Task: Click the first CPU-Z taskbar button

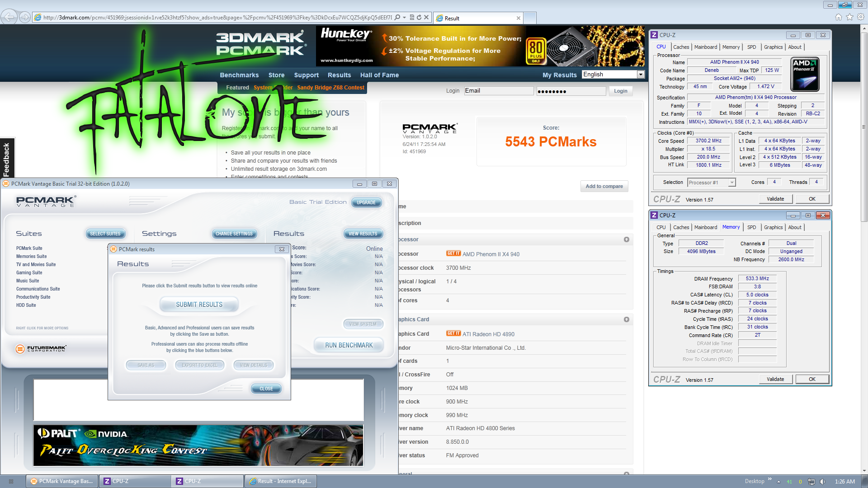Action: pos(135,481)
